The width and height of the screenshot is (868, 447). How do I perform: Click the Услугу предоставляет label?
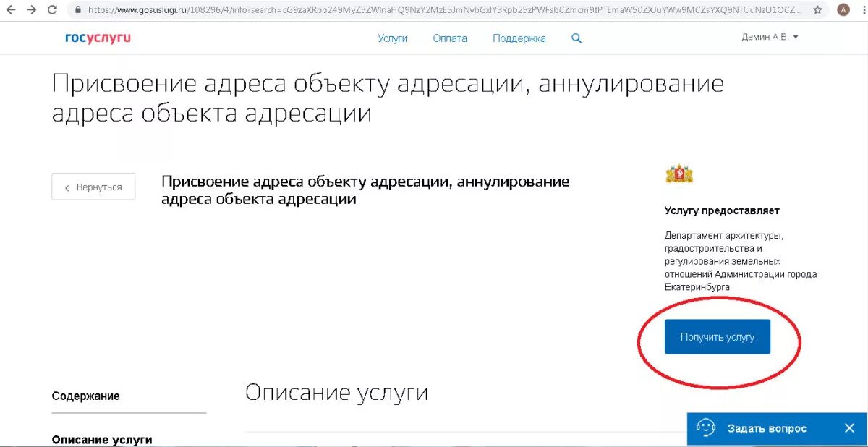click(x=722, y=210)
